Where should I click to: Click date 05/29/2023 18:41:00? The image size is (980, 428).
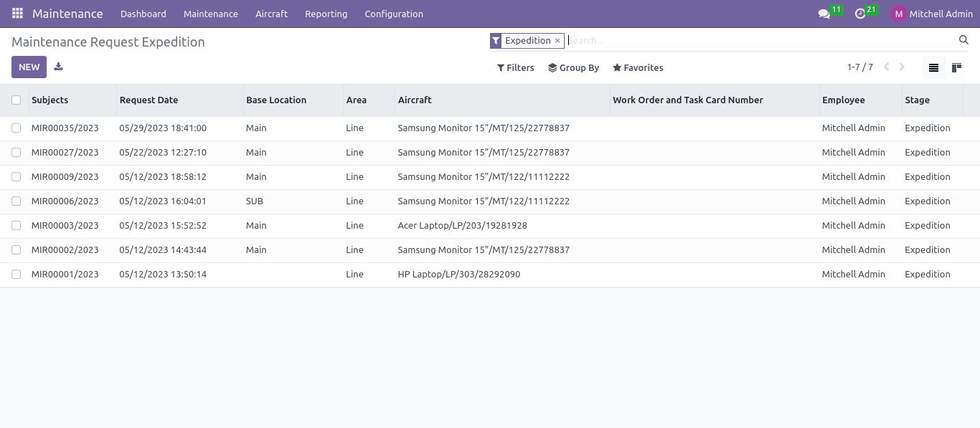[x=163, y=128]
